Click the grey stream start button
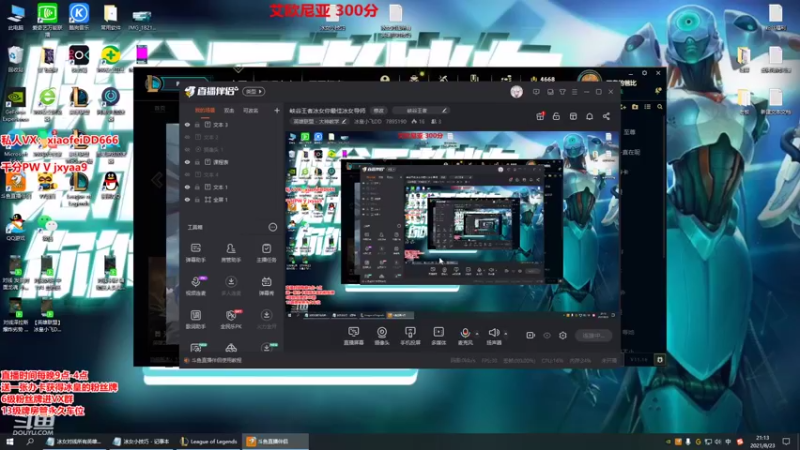Viewport: 800px width, 450px height. pyautogui.click(x=593, y=335)
